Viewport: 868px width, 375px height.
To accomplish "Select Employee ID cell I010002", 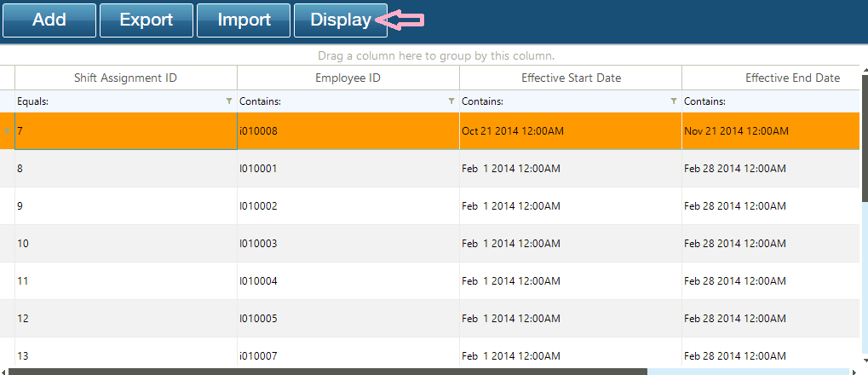I will click(x=348, y=206).
